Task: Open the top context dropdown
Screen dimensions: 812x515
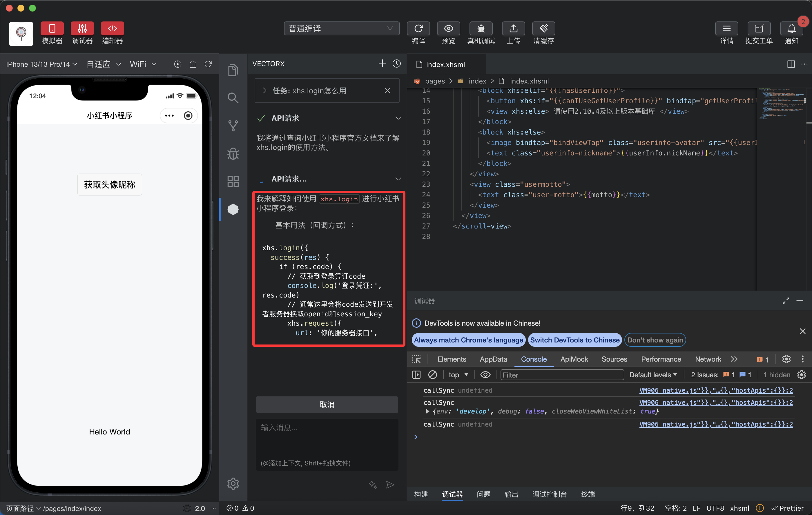Action: pos(458,375)
